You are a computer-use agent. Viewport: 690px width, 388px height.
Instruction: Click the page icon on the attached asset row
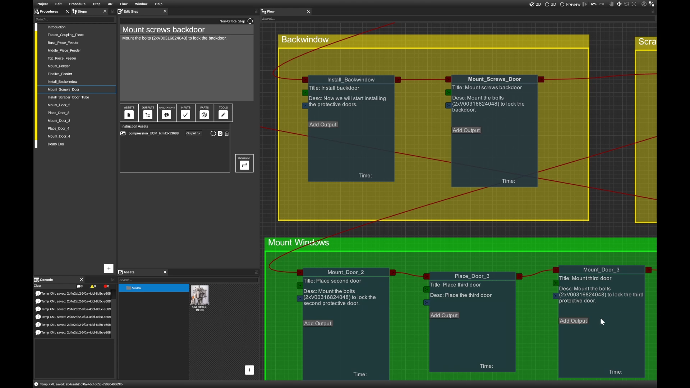[x=220, y=133]
